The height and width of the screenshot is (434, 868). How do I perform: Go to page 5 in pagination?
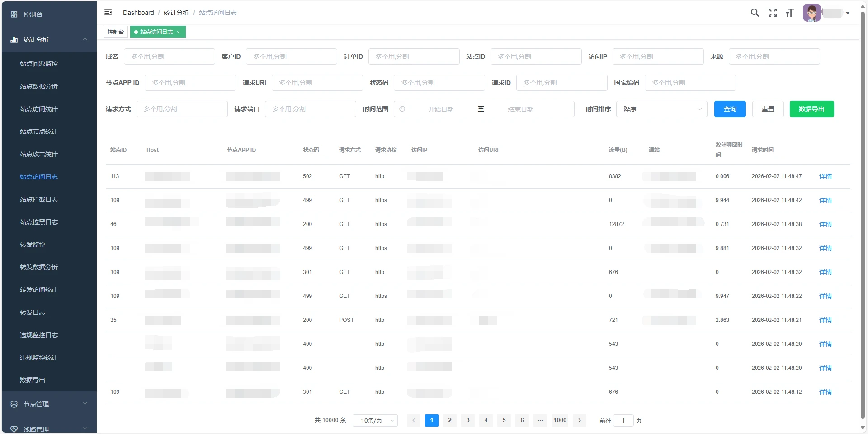point(504,420)
